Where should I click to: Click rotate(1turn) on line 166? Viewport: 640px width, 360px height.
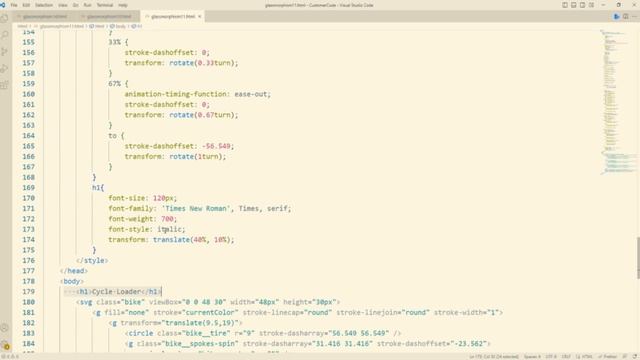(196, 157)
